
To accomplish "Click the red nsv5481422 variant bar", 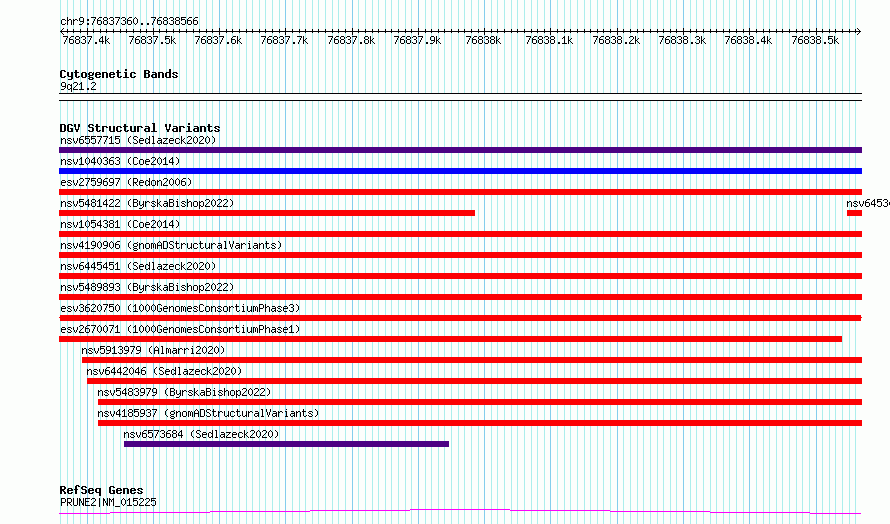I will pos(267,213).
